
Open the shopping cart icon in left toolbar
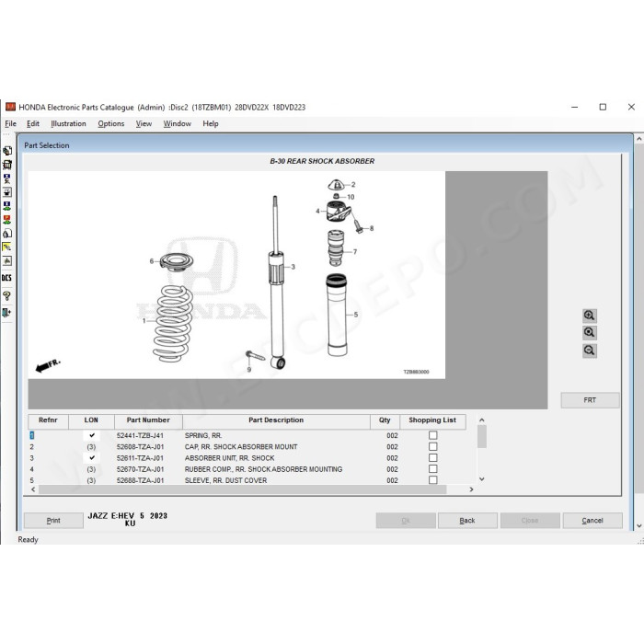click(x=7, y=165)
